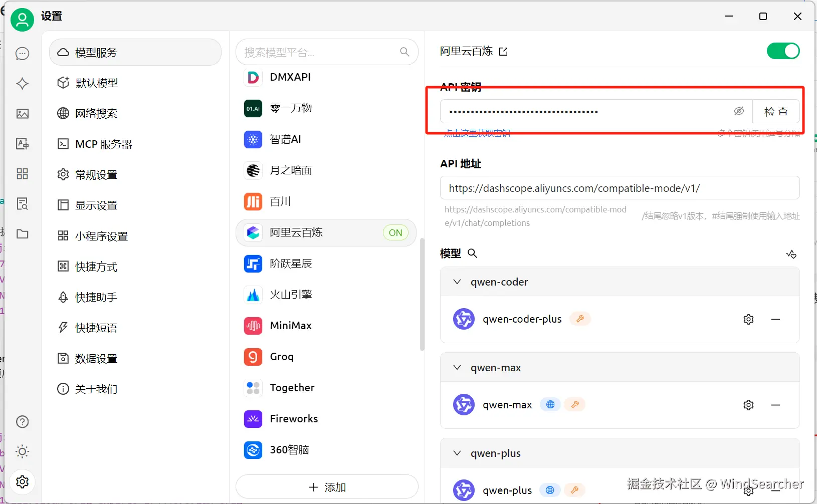Show the API key with eye icon
The image size is (817, 504).
tap(739, 111)
